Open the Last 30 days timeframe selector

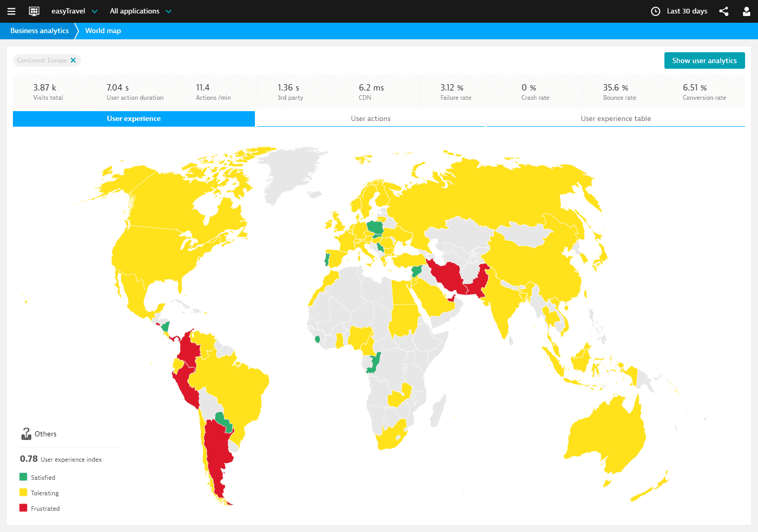coord(687,11)
